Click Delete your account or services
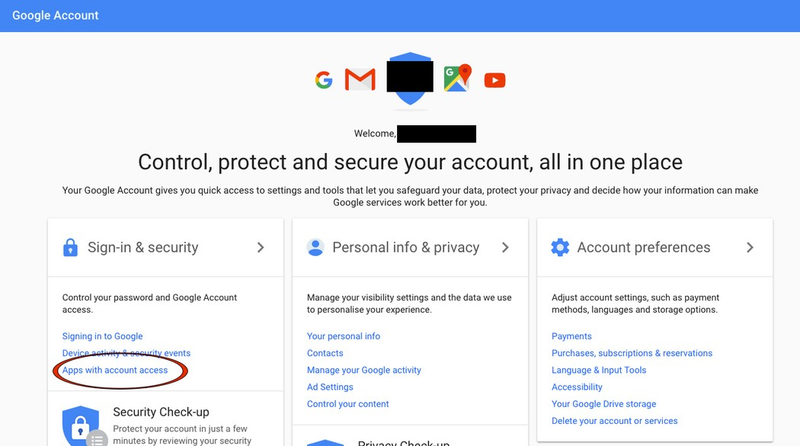 tap(614, 421)
